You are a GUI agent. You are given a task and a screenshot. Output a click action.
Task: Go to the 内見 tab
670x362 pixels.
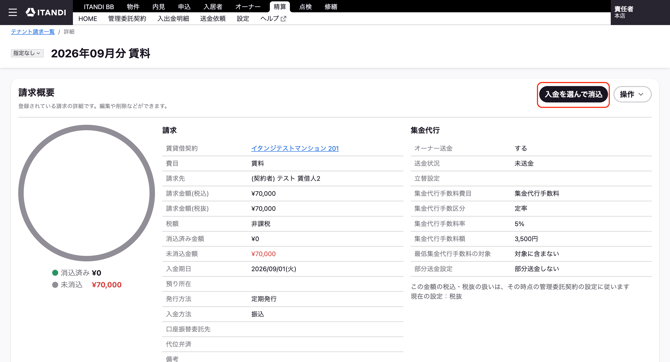pos(159,6)
